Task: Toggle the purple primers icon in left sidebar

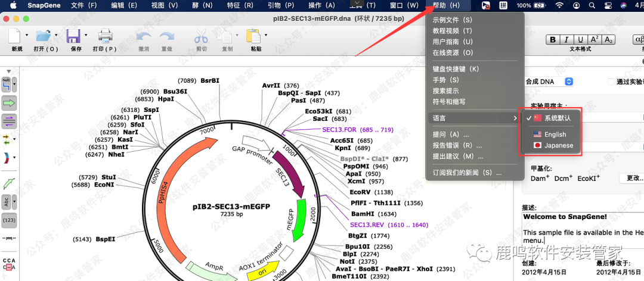Action: (x=9, y=121)
